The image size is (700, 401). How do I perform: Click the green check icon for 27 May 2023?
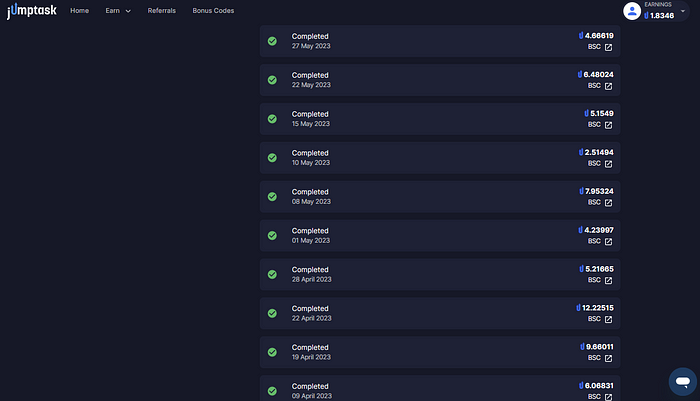click(x=272, y=41)
